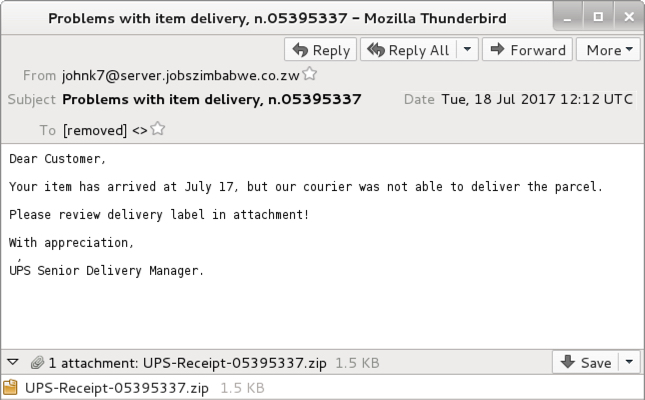645x400 pixels.
Task: Maximize the Thunderbird window
Action: click(598, 17)
